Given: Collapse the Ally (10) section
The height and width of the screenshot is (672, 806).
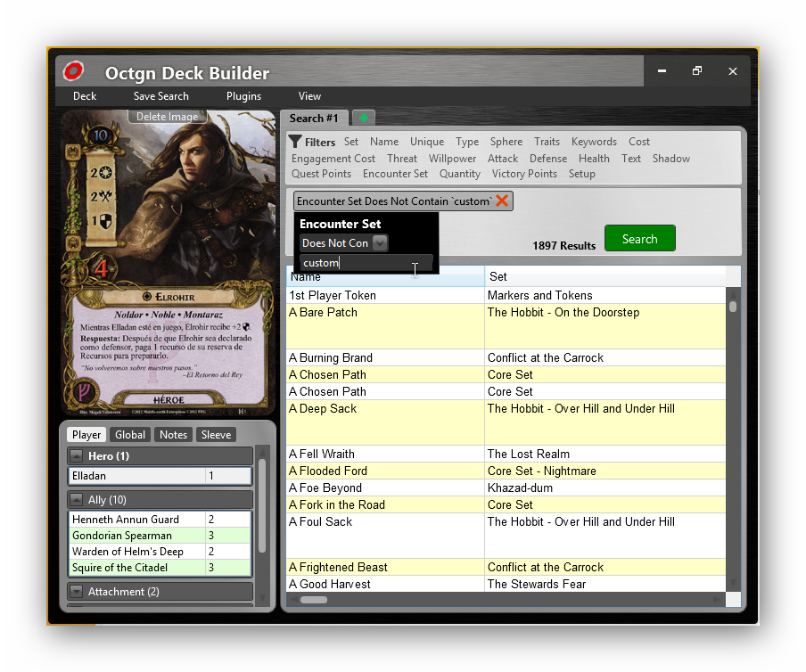Looking at the screenshot, I should [76, 499].
